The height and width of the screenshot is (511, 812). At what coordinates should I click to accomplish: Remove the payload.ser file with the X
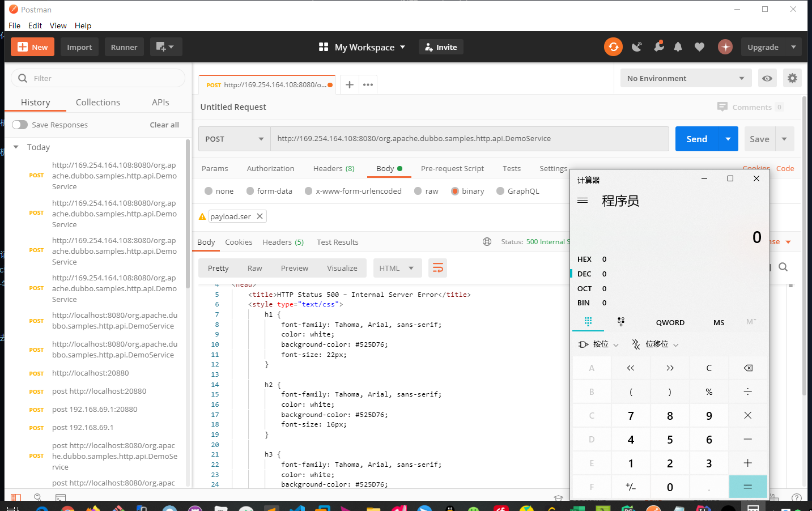point(260,216)
